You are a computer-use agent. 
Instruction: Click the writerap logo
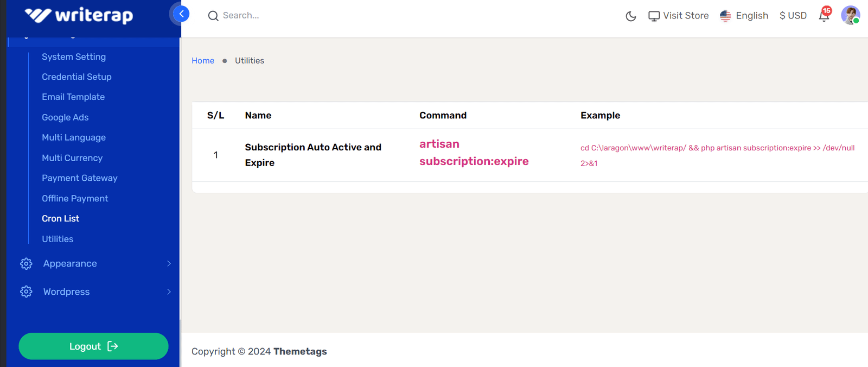pos(79,15)
